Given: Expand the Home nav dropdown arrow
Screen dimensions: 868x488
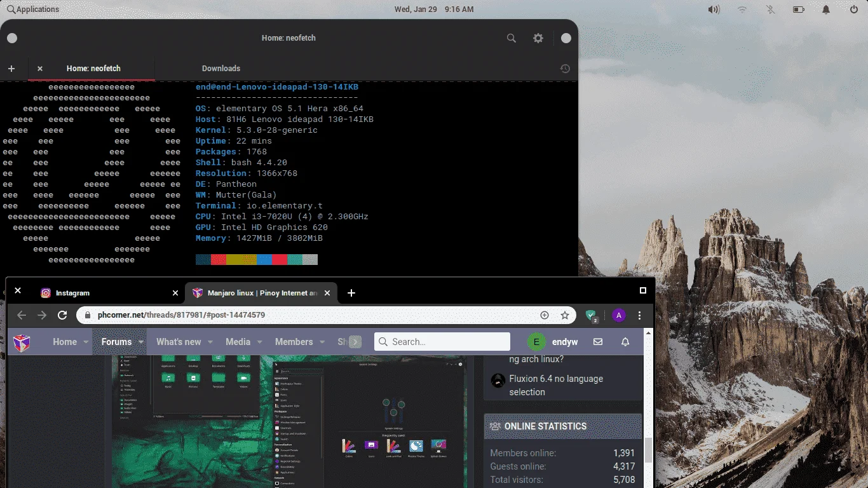Looking at the screenshot, I should click(x=86, y=342).
